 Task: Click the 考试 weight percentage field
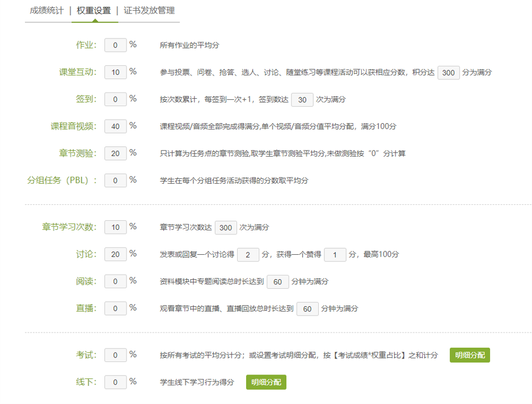[x=115, y=354]
